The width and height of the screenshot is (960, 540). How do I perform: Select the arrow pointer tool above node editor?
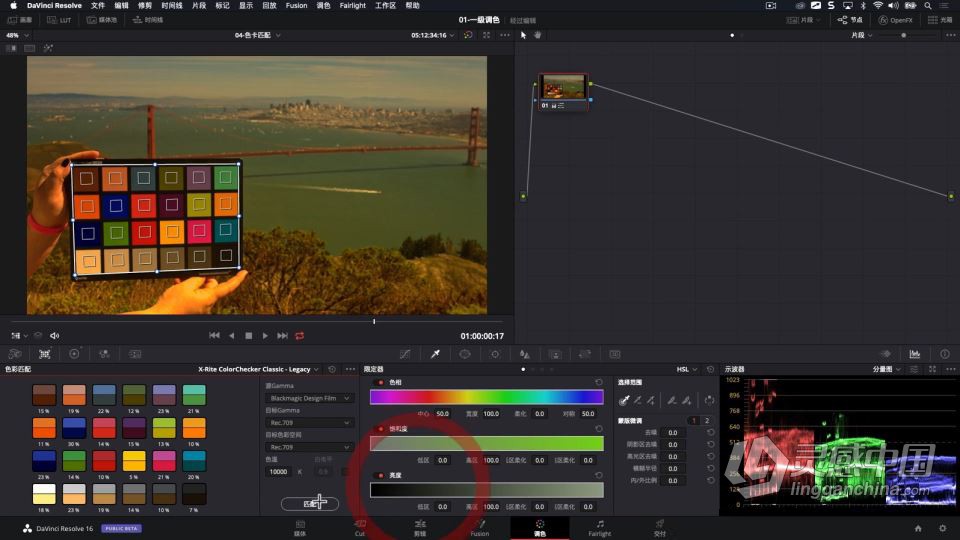click(x=523, y=36)
